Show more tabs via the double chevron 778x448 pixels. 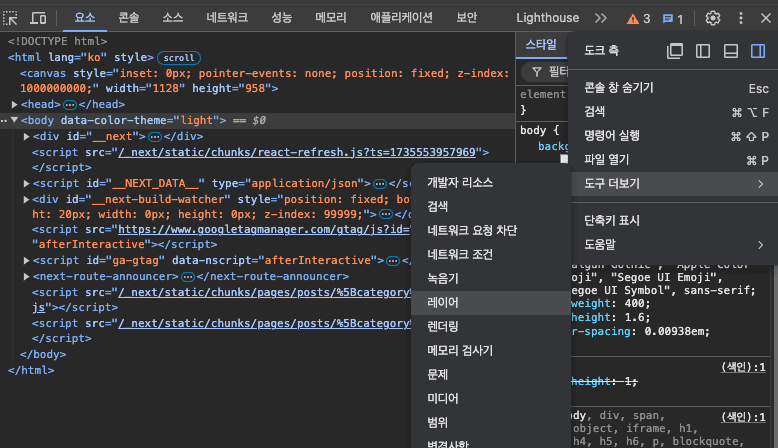[x=601, y=18]
